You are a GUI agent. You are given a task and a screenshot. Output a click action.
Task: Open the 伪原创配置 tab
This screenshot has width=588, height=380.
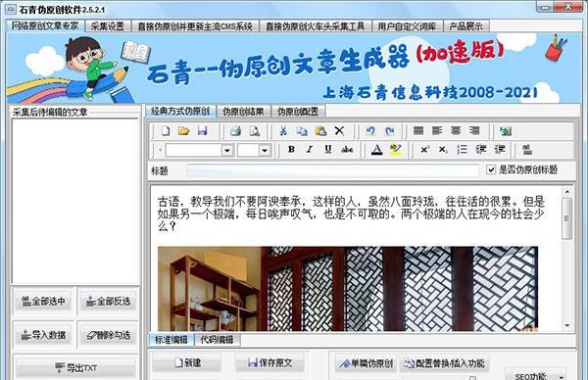(x=298, y=112)
